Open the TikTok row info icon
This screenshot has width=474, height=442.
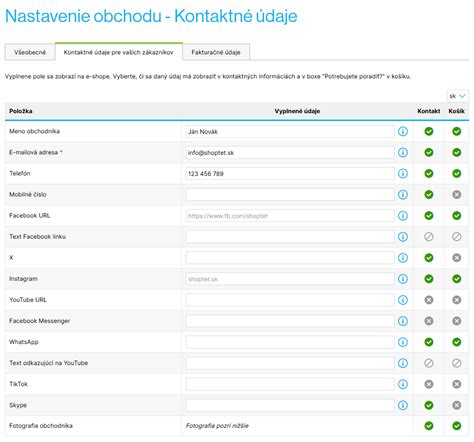coord(403,384)
